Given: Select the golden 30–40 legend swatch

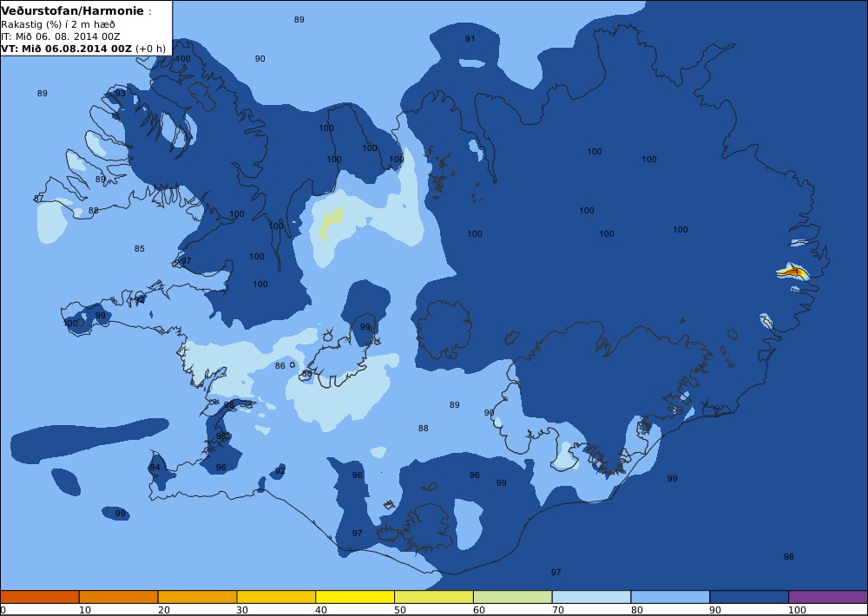Looking at the screenshot, I should 276,597.
